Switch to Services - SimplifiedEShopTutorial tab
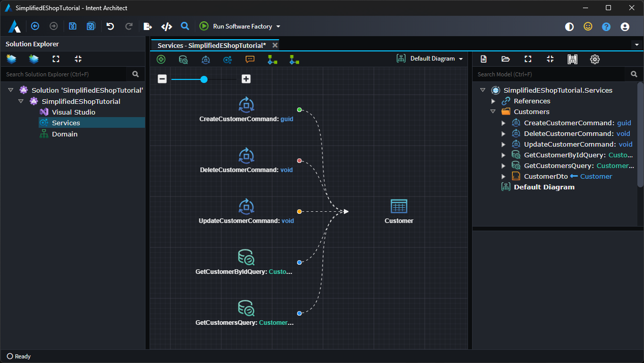The height and width of the screenshot is (363, 644). coord(212,45)
